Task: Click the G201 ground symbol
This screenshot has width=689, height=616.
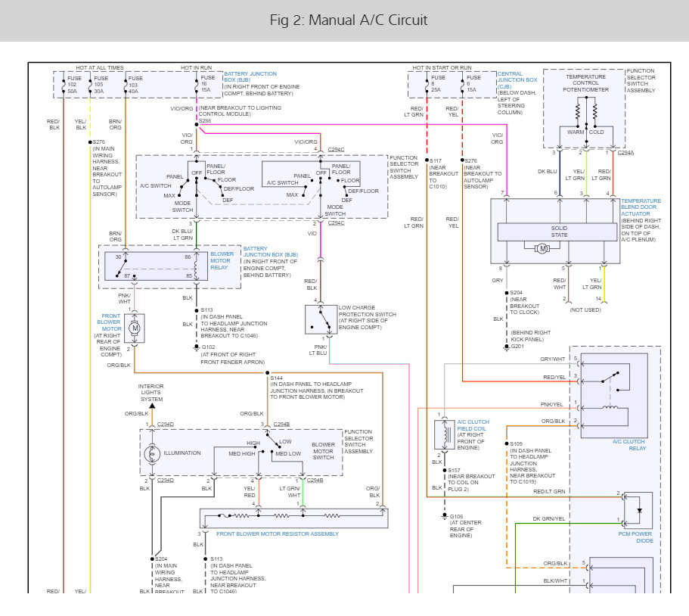Action: click(506, 347)
